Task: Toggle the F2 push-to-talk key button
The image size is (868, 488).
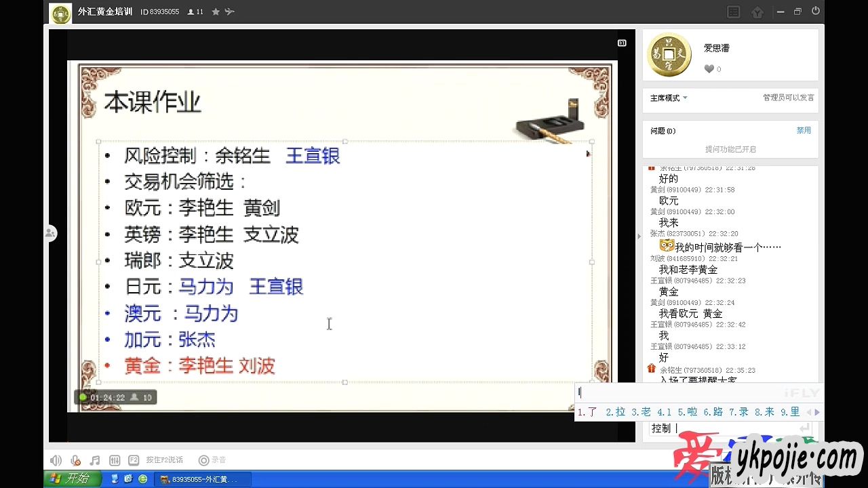Action: 134,460
